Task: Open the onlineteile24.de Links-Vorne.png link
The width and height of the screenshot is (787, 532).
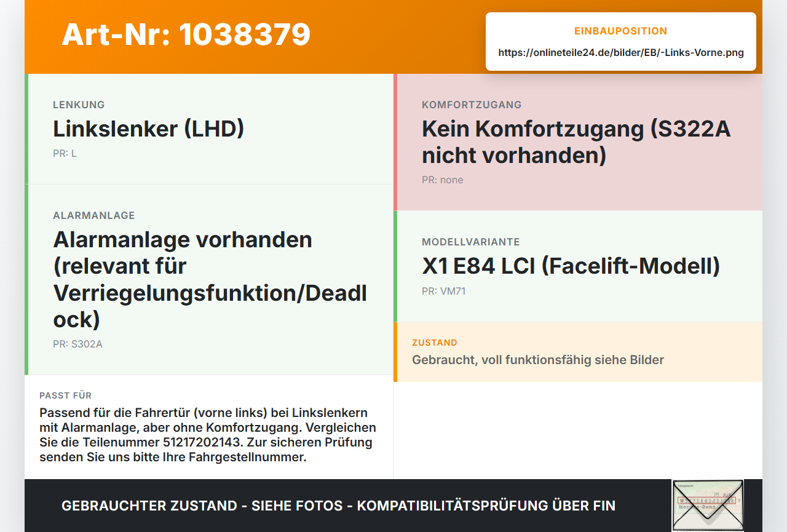Action: coord(621,53)
